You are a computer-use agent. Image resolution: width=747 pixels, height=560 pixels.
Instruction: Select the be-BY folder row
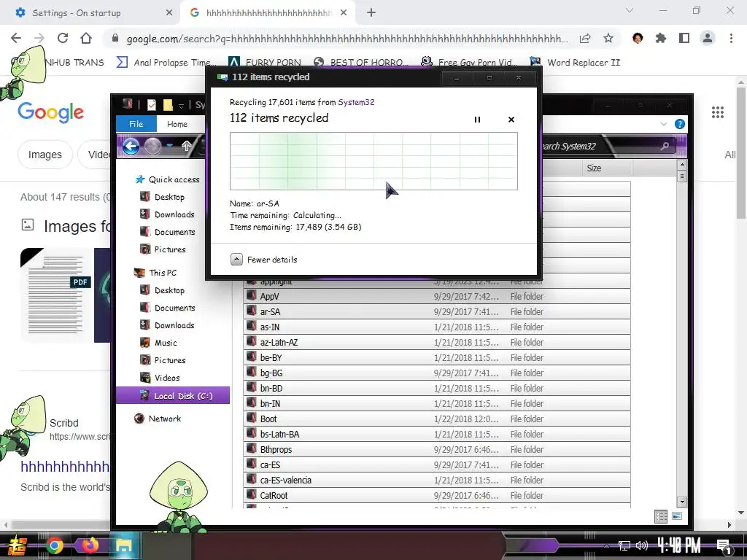click(437, 357)
